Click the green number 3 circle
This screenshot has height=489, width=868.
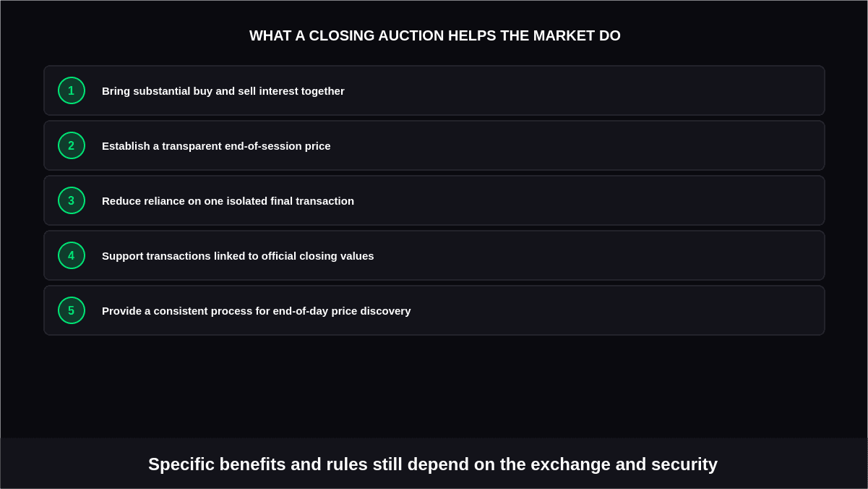click(72, 200)
